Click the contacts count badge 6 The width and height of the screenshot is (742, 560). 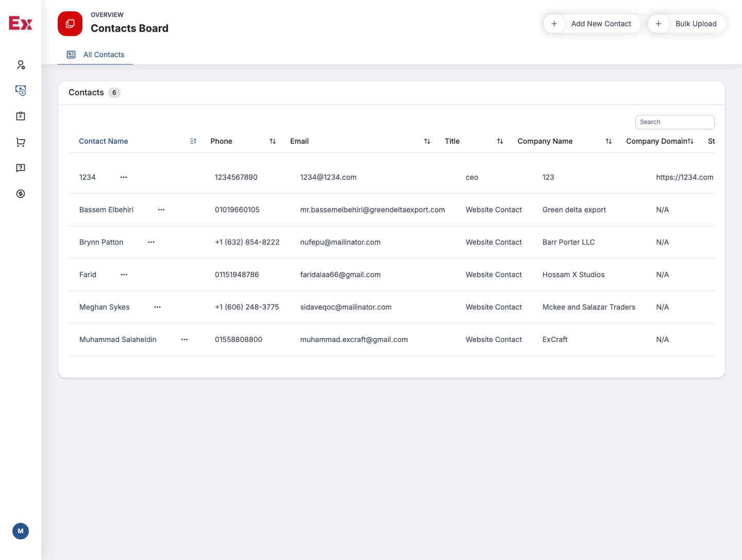pos(114,93)
